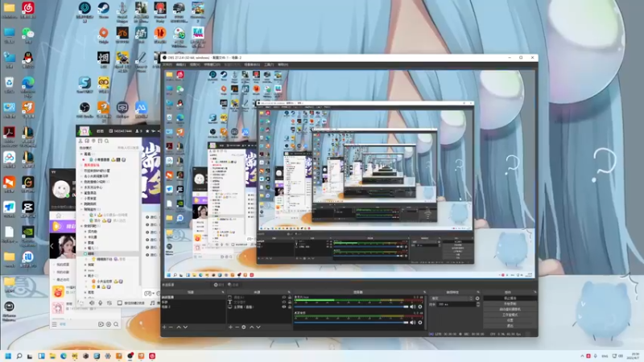
Task: Open transition properties gear in Scene Transitions dock
Action: coord(477,298)
